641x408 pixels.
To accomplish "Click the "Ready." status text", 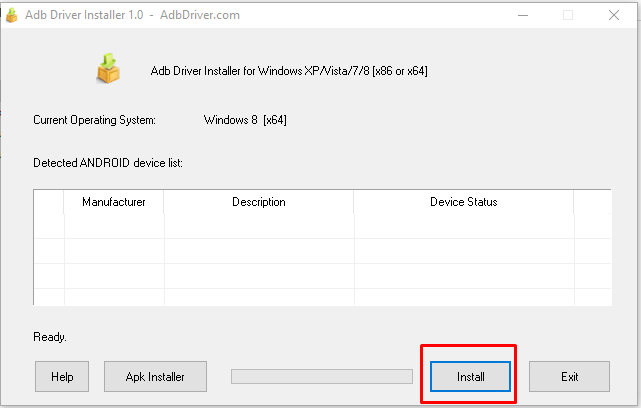I will pos(50,337).
